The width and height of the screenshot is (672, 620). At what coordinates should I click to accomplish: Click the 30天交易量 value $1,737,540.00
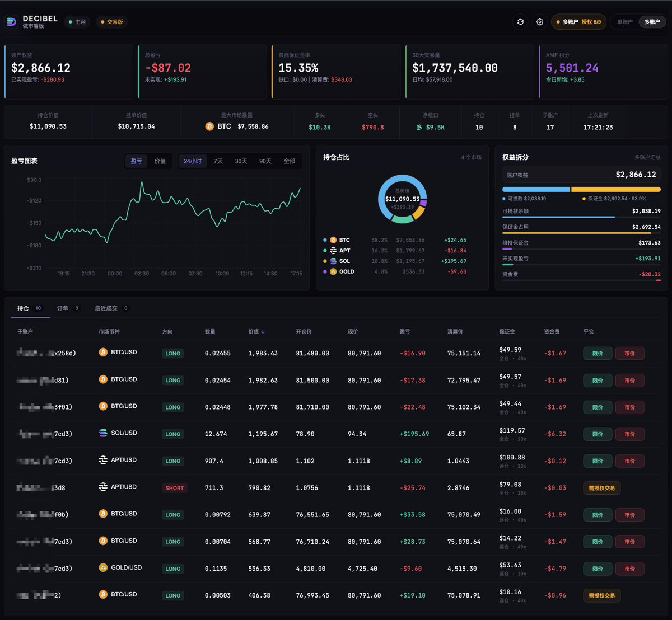tap(455, 68)
